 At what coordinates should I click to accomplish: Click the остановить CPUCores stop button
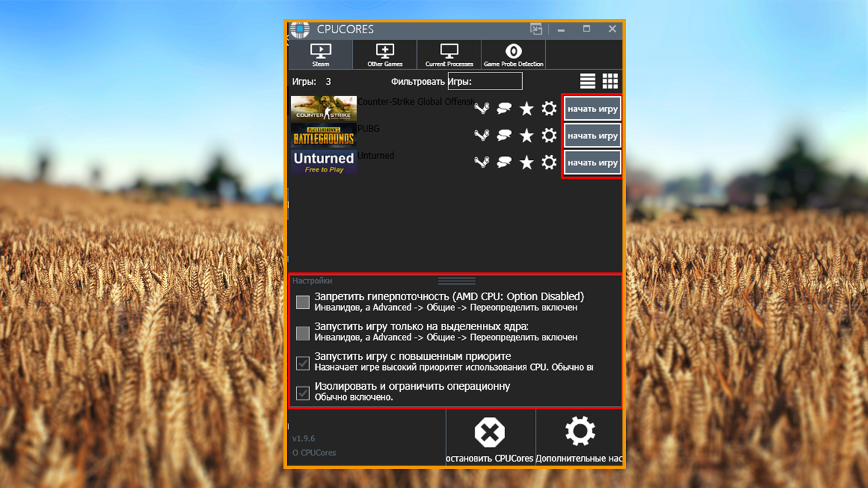(490, 439)
